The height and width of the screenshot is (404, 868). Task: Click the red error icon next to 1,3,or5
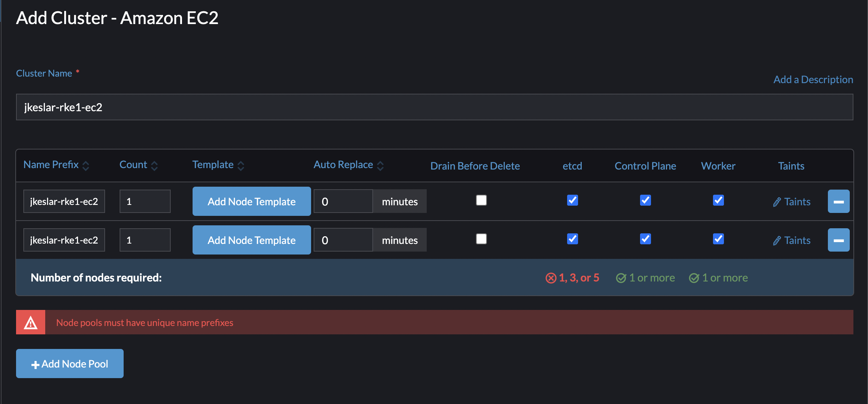[551, 277]
